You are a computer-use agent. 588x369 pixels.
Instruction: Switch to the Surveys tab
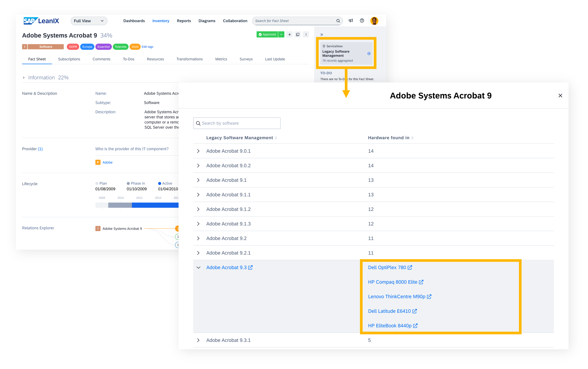pyautogui.click(x=246, y=59)
